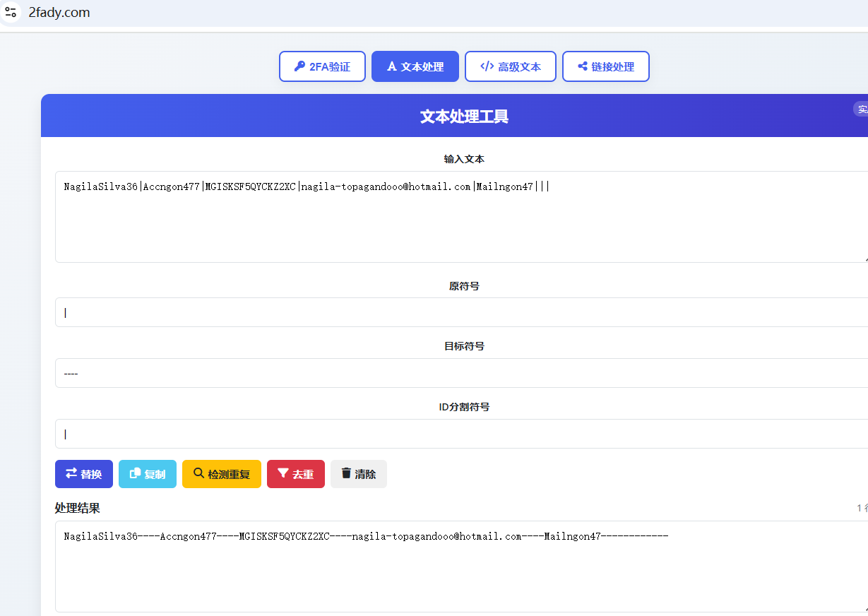Click the trash icon on 清除
The width and height of the screenshot is (868, 616).
pos(346,473)
